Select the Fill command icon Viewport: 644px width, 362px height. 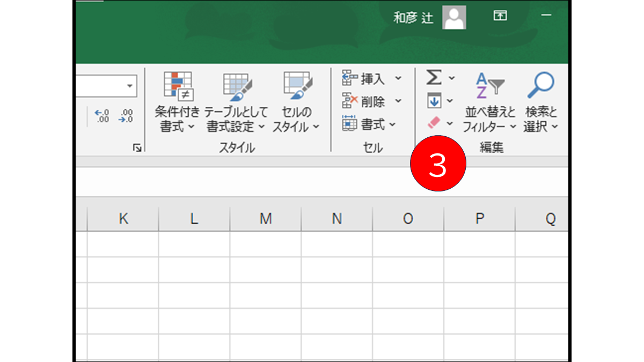(434, 101)
